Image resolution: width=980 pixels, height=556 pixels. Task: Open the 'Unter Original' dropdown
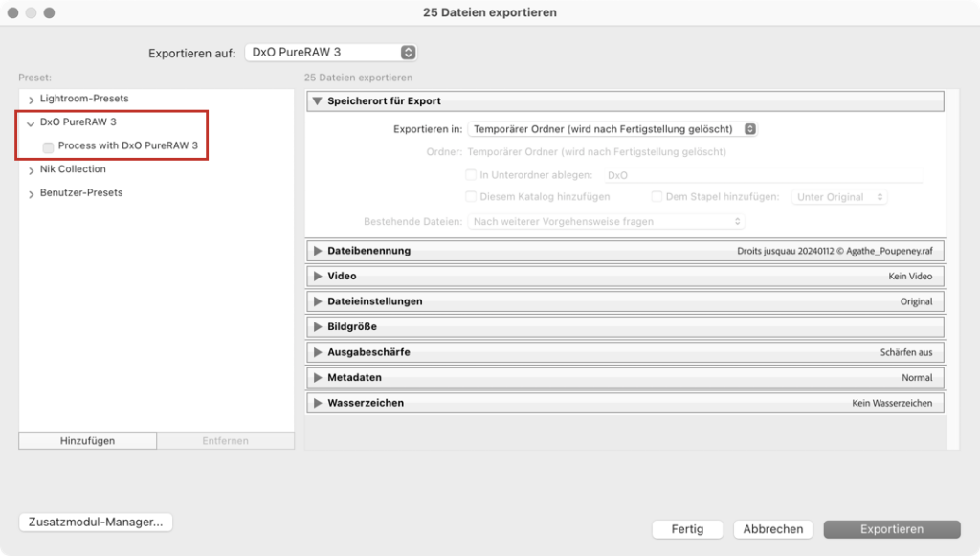[x=839, y=197]
